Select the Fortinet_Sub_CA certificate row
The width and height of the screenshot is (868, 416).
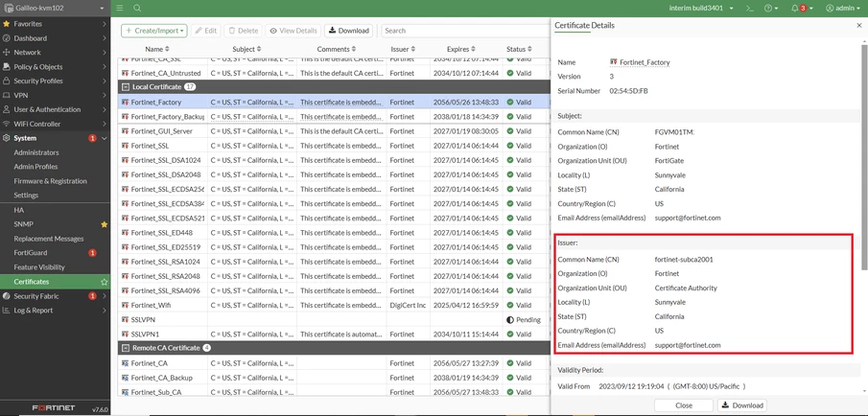tap(335, 392)
